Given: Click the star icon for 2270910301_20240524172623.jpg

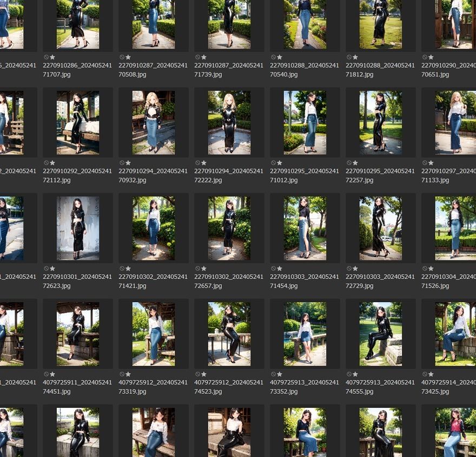Looking at the screenshot, I should coord(52,269).
